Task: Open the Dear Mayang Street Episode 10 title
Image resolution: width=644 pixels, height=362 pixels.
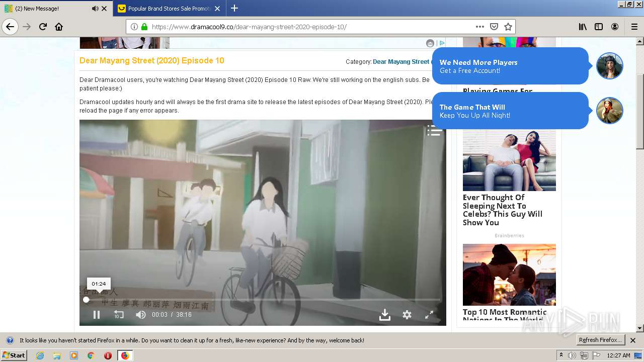Action: click(152, 60)
